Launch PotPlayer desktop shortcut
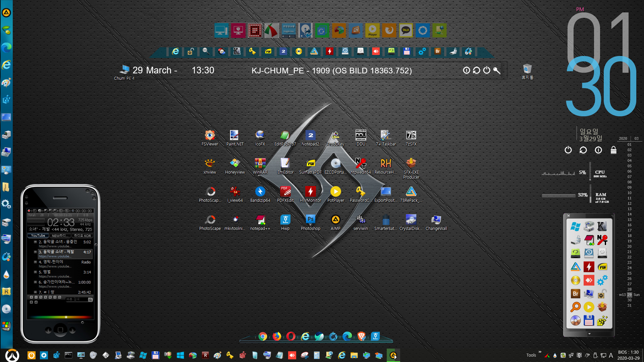The width and height of the screenshot is (644, 362). 335,194
